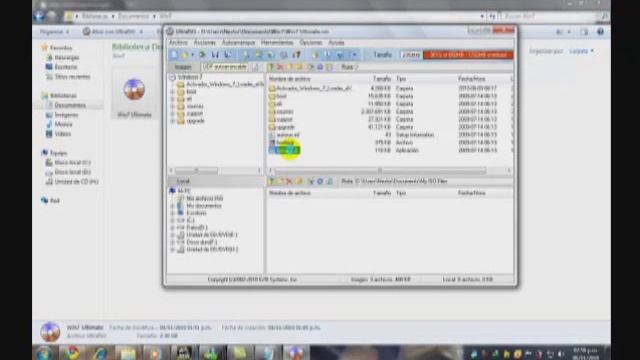The height and width of the screenshot is (360, 640).
Task: Click Up folder icon in image toolbar
Action: coord(271,67)
